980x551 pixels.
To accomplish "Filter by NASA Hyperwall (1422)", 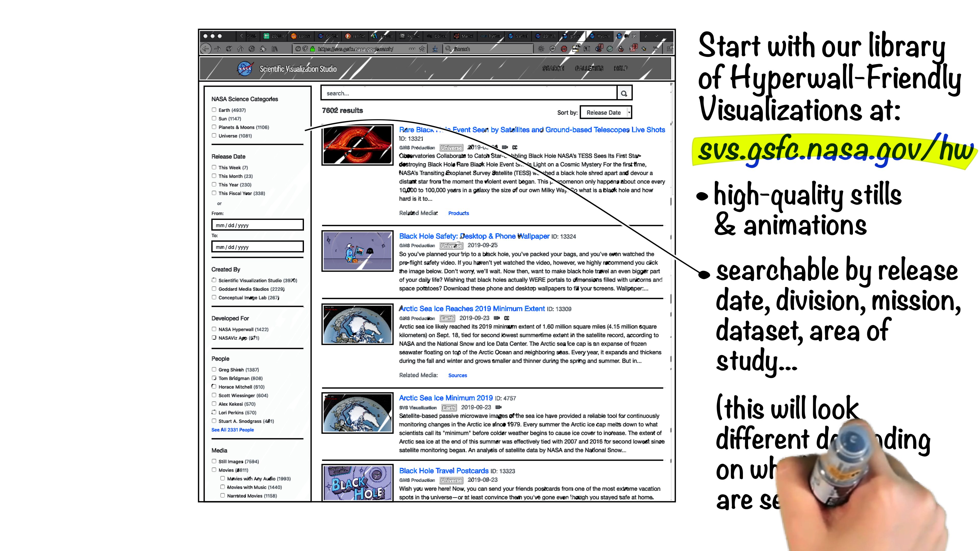I will [214, 329].
